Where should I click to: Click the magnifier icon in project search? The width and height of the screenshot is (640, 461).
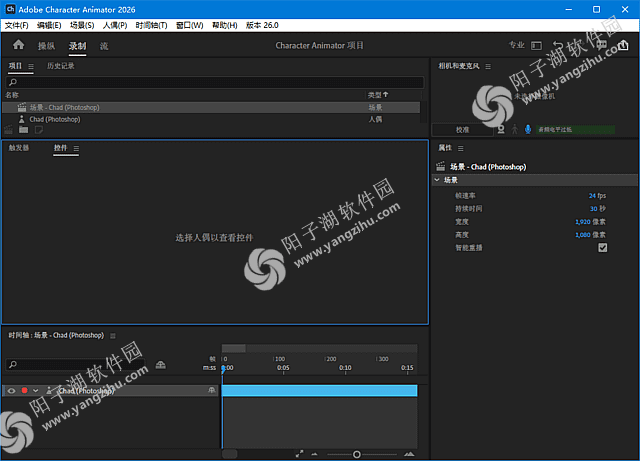(13, 82)
